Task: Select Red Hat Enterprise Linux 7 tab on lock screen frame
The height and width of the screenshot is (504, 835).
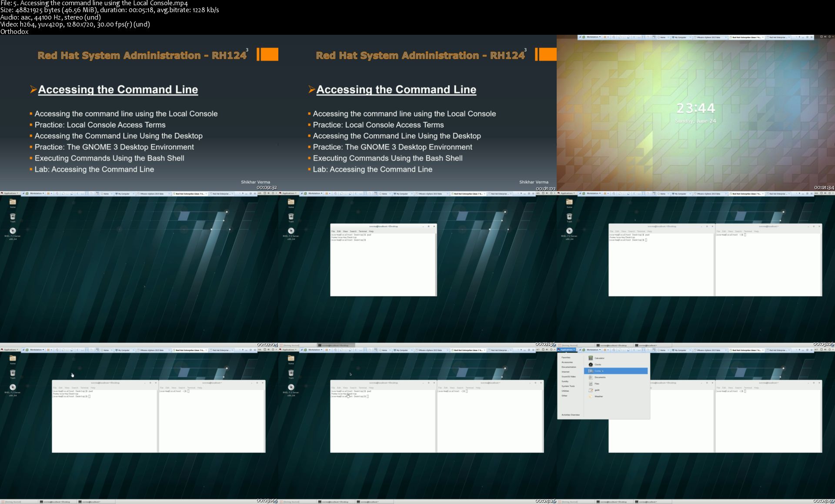Action: pyautogui.click(x=747, y=37)
